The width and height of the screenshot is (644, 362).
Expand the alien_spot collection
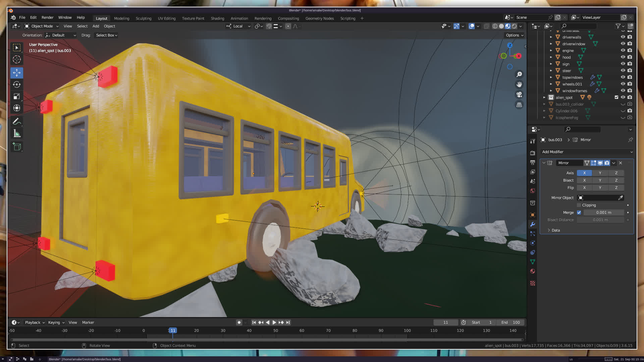pos(544,98)
